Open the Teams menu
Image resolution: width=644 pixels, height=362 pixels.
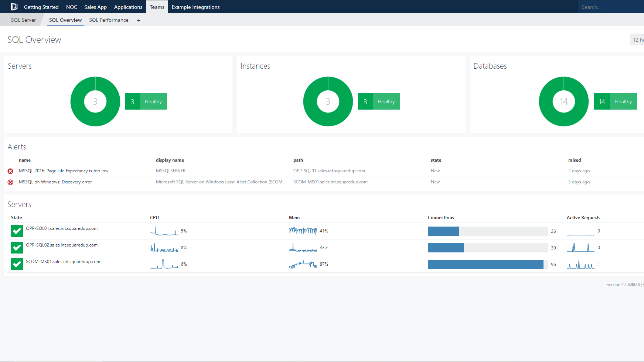click(157, 7)
